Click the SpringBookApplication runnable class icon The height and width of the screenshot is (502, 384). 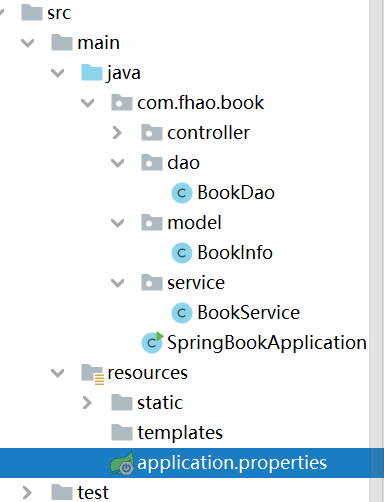tap(152, 342)
